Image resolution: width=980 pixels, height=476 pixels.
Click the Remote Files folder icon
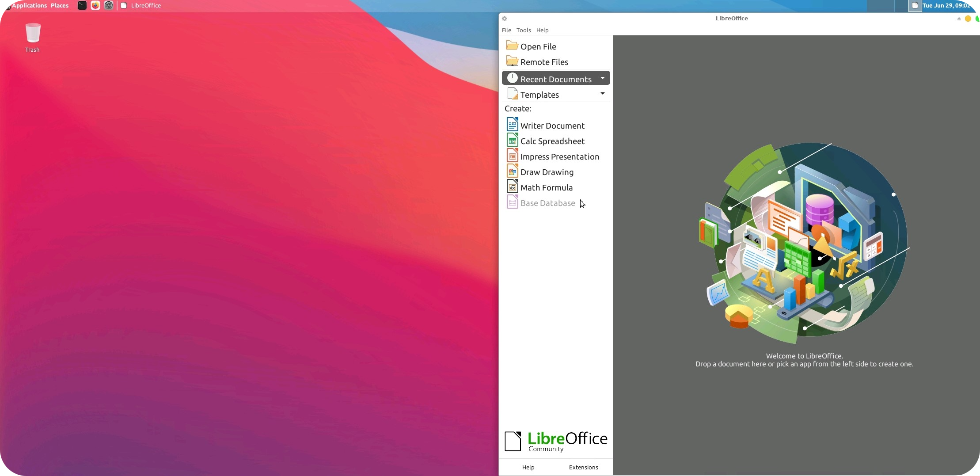pos(512,61)
